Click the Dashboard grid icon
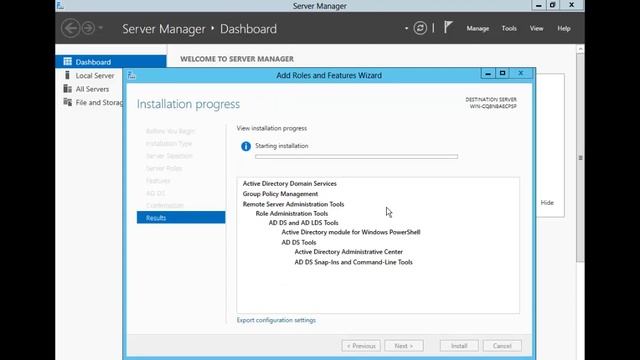Image resolution: width=640 pixels, height=360 pixels. 67,62
